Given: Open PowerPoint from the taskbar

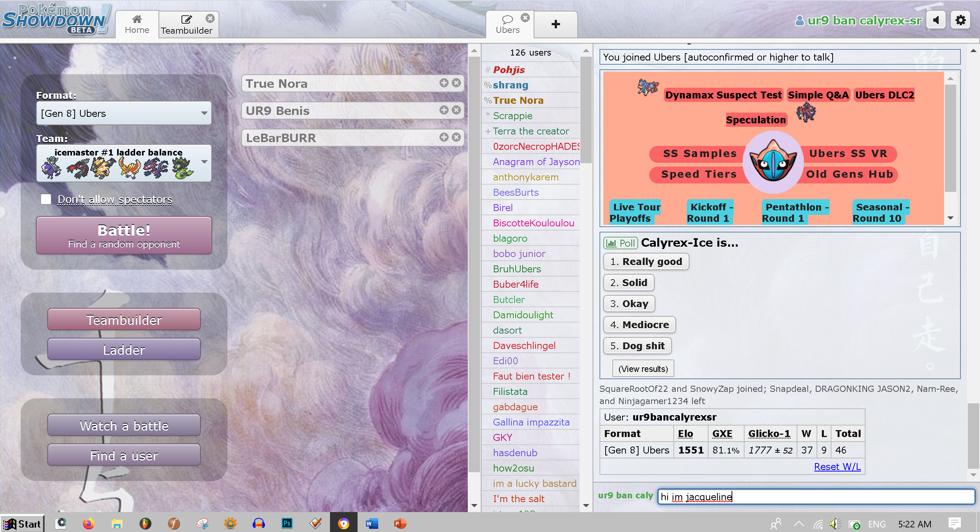Looking at the screenshot, I should (x=400, y=523).
